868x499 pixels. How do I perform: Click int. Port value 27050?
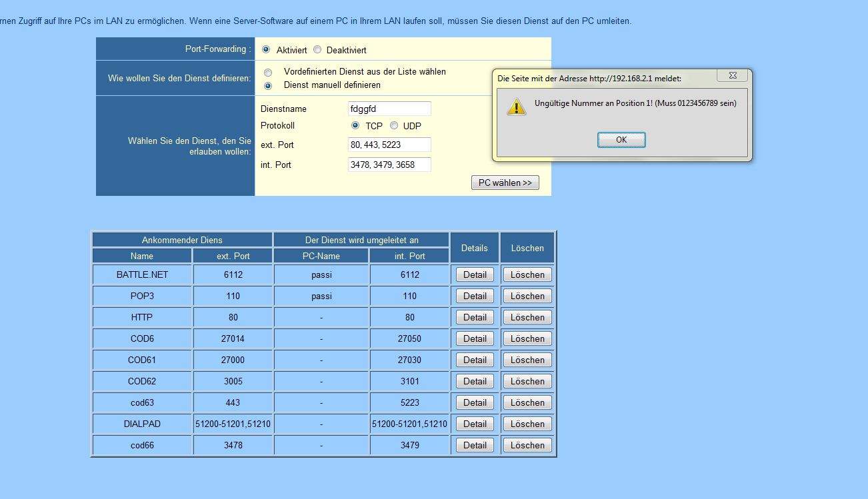click(x=409, y=338)
